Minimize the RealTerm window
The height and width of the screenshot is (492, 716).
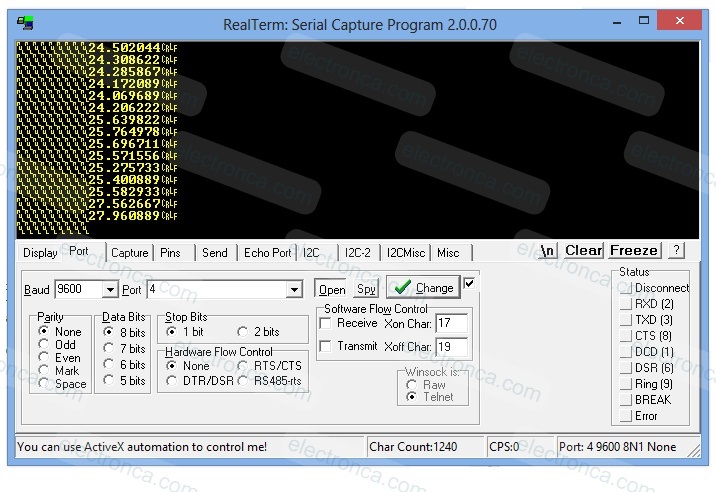point(617,21)
